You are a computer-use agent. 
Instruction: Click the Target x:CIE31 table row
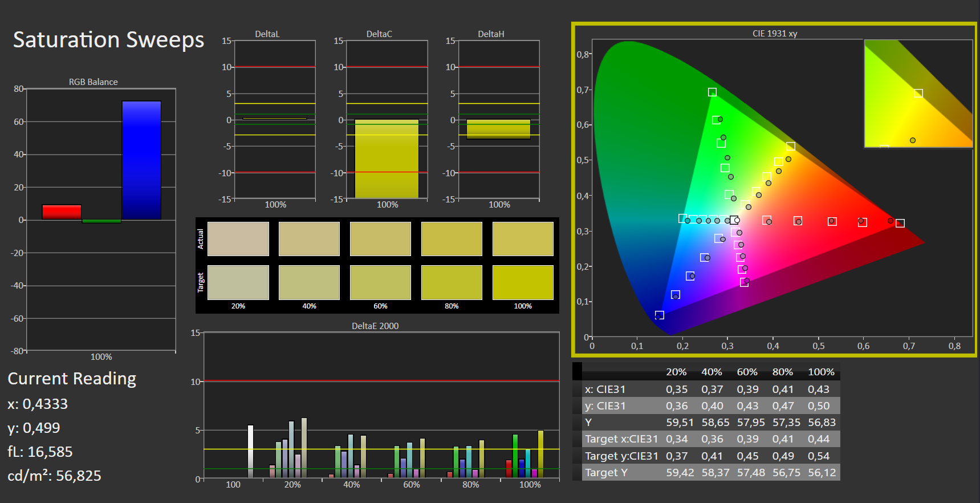click(x=706, y=439)
